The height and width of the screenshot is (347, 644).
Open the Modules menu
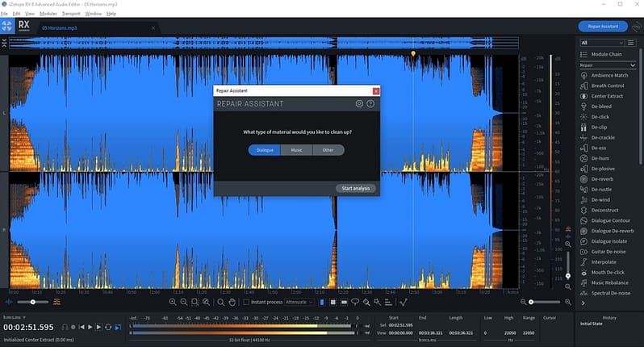pos(48,14)
